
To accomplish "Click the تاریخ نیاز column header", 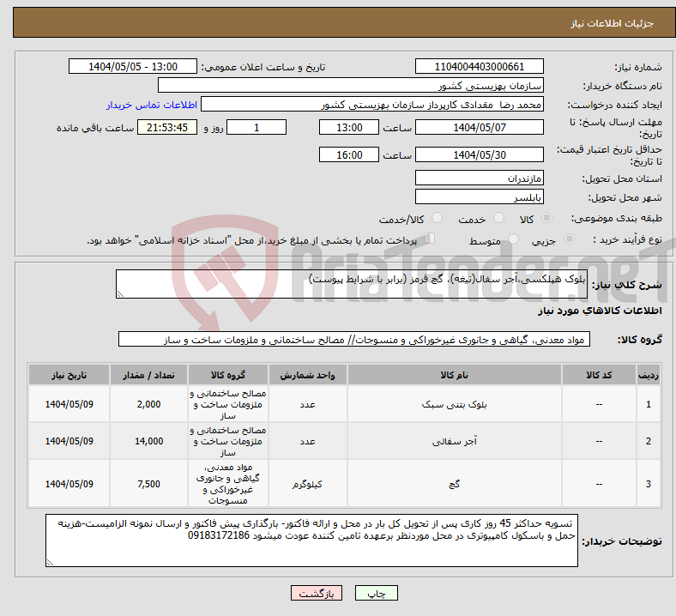I will click(x=69, y=375).
